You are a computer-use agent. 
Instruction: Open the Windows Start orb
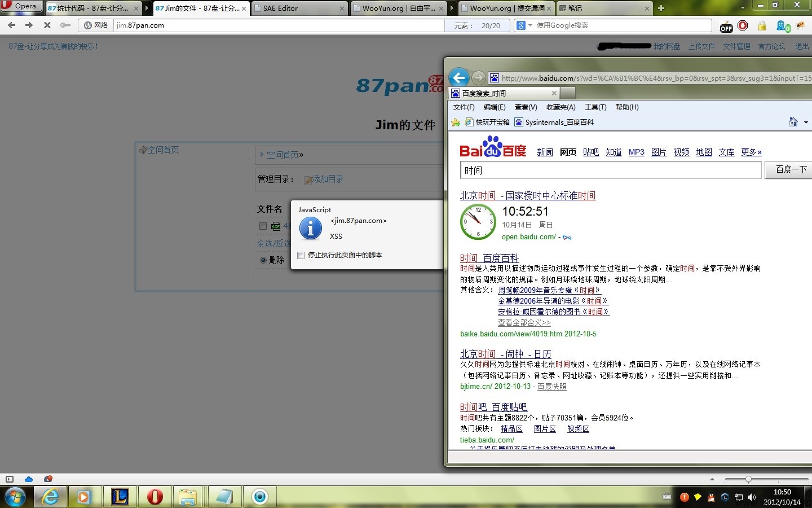[15, 497]
